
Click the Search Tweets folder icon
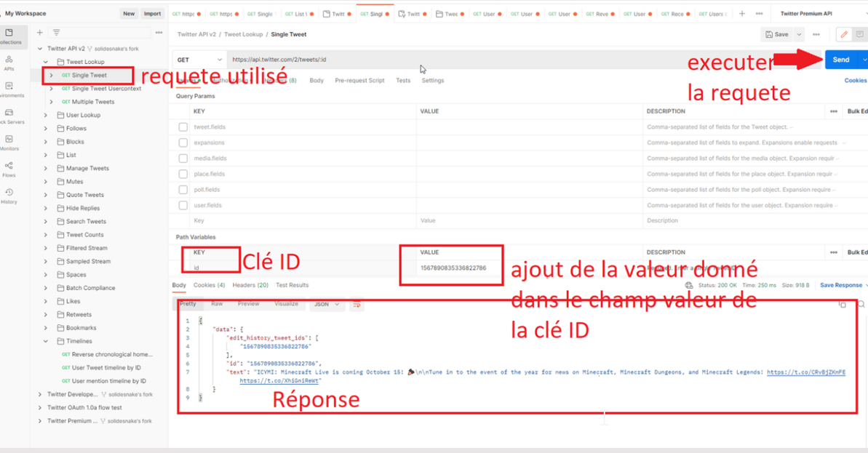(60, 221)
